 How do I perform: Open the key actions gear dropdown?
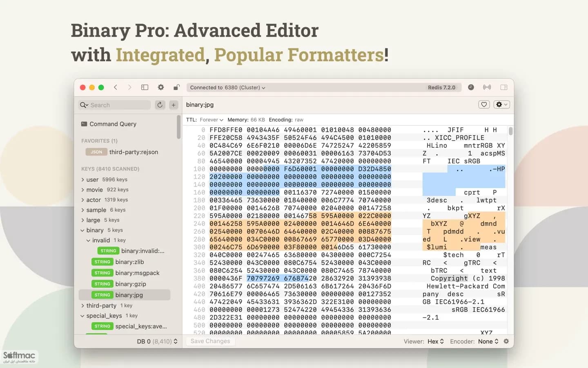[501, 105]
